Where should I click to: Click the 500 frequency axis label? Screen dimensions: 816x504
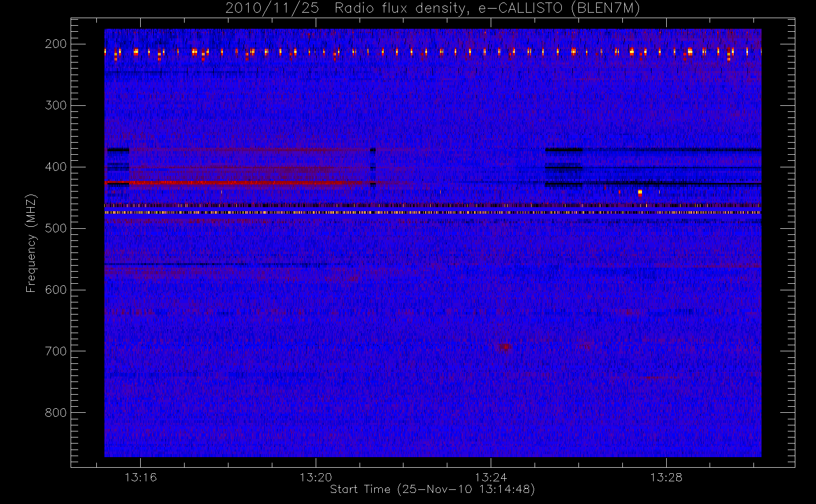(x=56, y=228)
